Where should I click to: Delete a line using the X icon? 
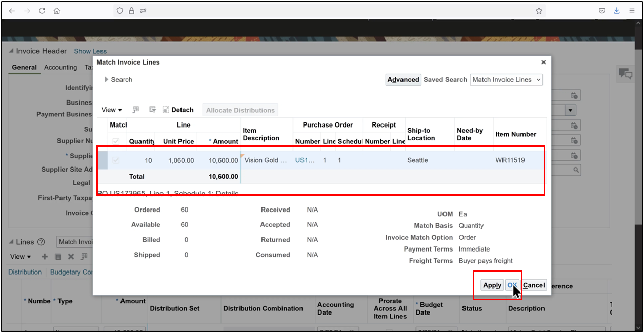click(70, 257)
